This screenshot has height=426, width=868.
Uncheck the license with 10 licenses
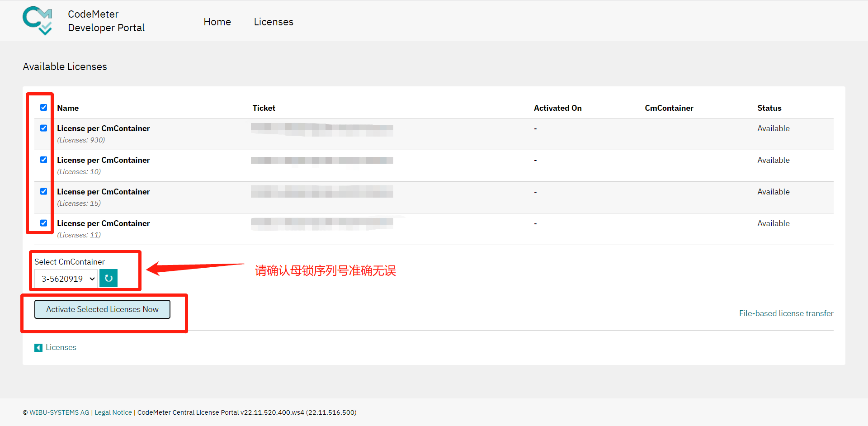pos(43,160)
